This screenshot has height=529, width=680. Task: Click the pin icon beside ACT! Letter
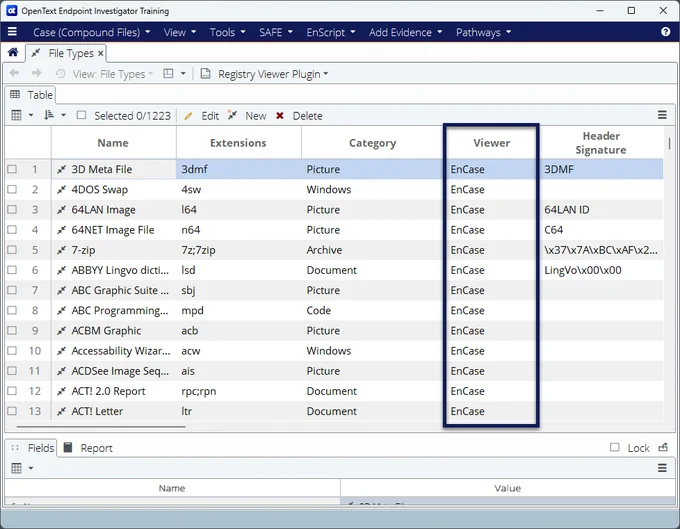click(x=62, y=411)
